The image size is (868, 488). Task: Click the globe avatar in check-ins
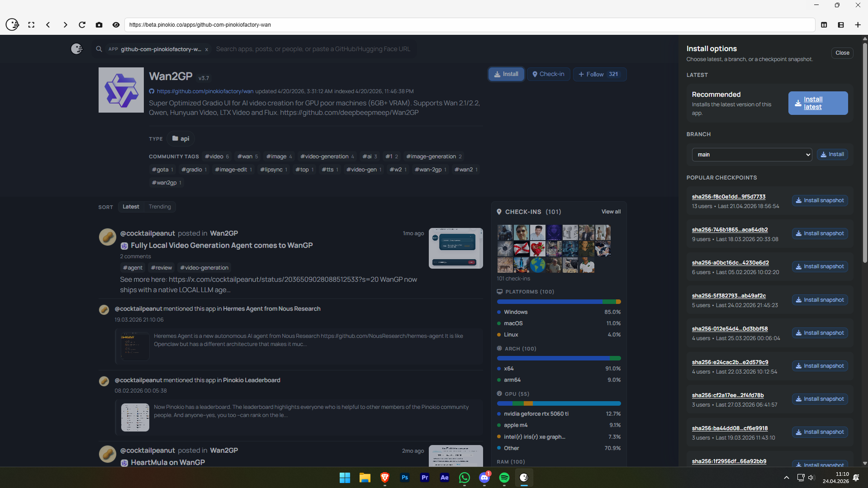pyautogui.click(x=537, y=265)
